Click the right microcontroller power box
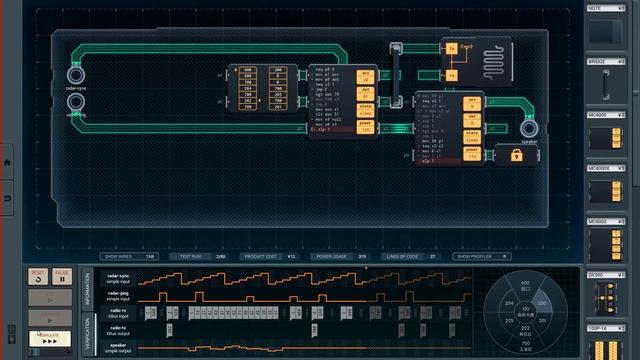Viewport: 640px width, 360px height. point(472,153)
